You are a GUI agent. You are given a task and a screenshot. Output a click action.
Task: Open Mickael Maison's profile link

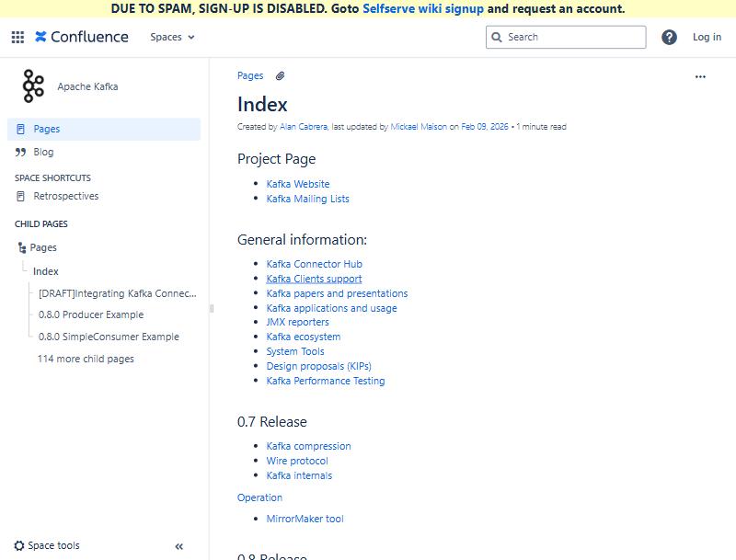(419, 127)
